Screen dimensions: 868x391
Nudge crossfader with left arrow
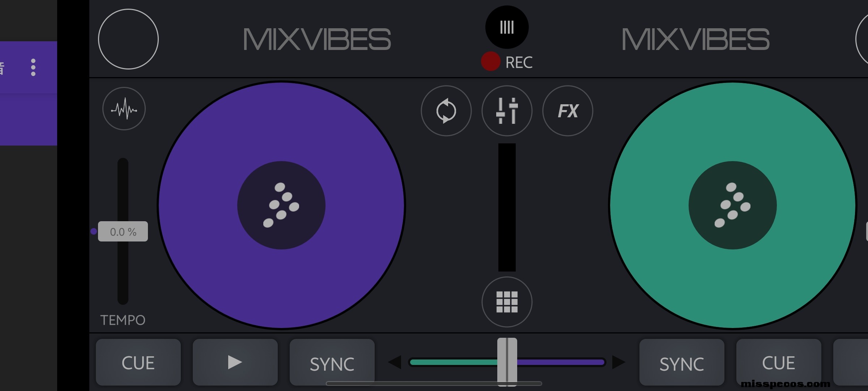395,362
